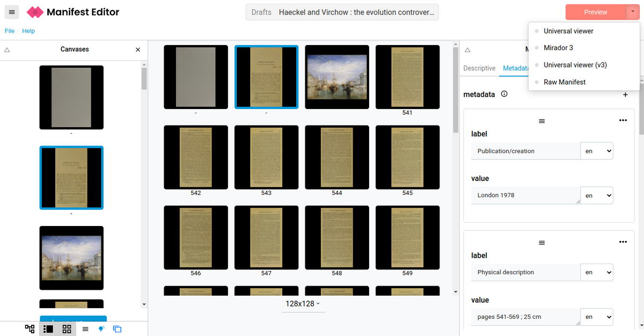Image resolution: width=644 pixels, height=336 pixels.
Task: Switch to the Descriptive tab
Action: (479, 68)
